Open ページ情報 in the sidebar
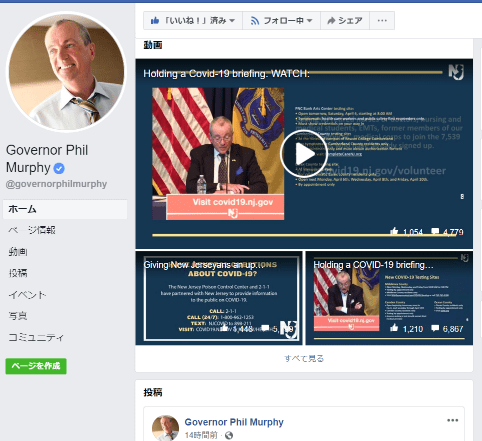Image resolution: width=482 pixels, height=441 pixels. tap(32, 230)
